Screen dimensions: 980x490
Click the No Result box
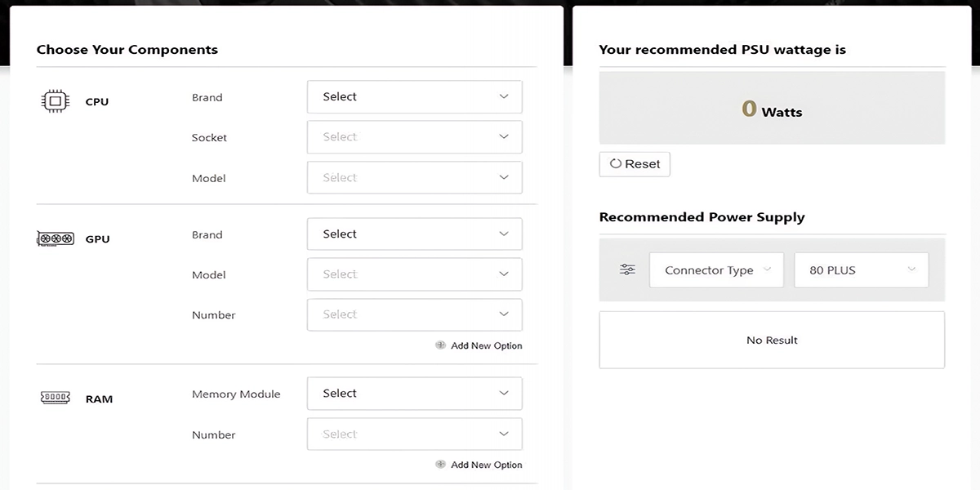pos(772,340)
